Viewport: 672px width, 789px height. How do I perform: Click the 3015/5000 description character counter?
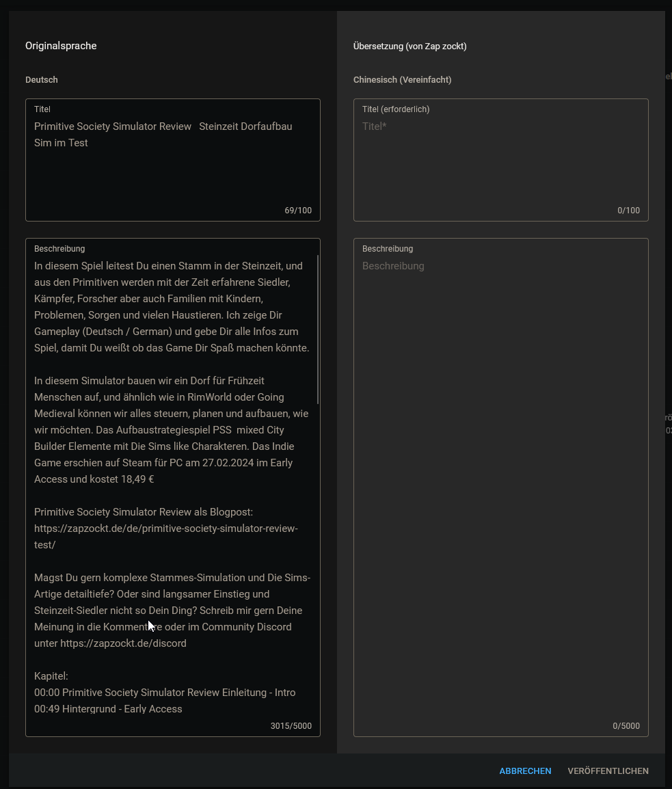[x=291, y=725]
